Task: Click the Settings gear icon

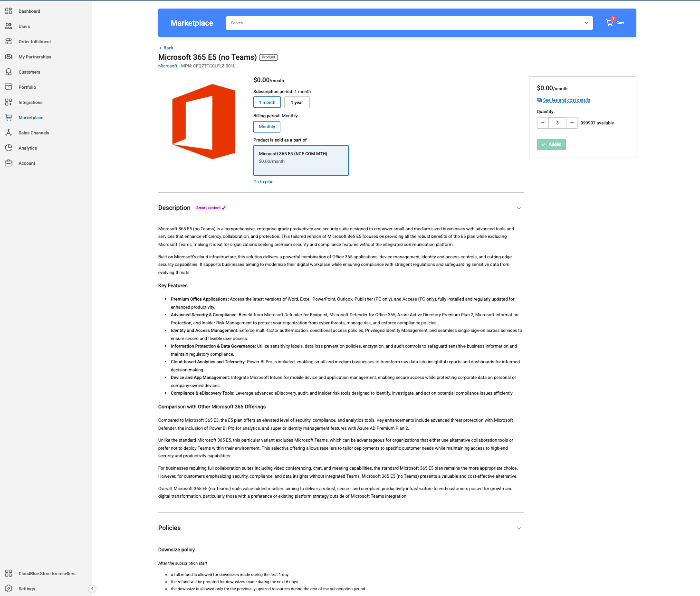Action: [9, 588]
